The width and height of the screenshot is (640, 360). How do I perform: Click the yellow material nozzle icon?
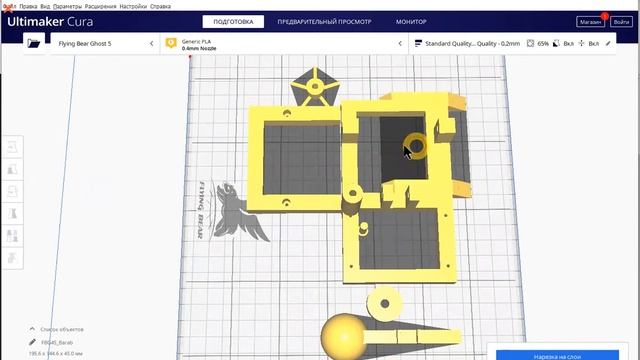[x=171, y=43]
